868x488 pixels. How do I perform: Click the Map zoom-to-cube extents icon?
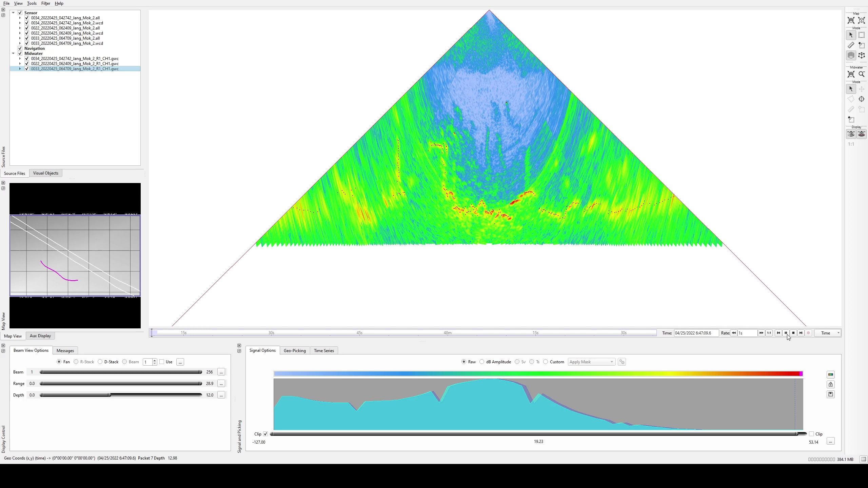coord(862,21)
